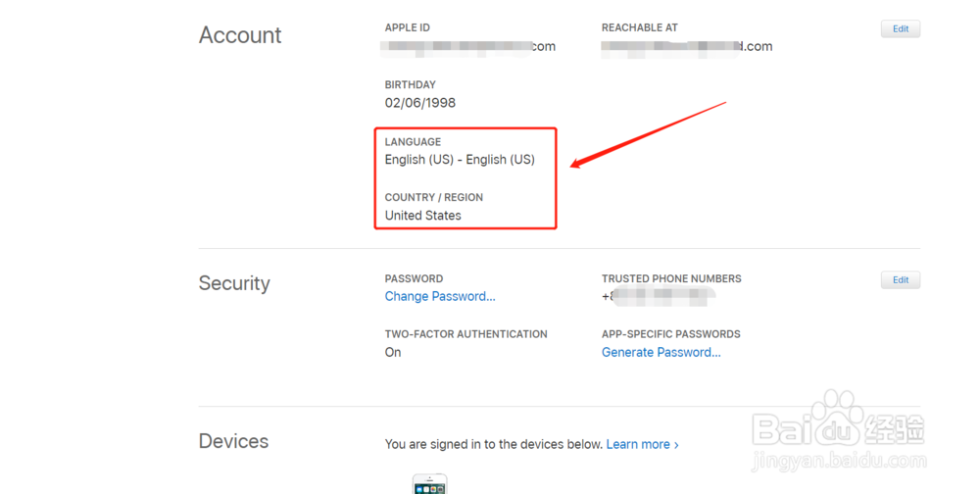Open the Generate Password link

point(661,353)
